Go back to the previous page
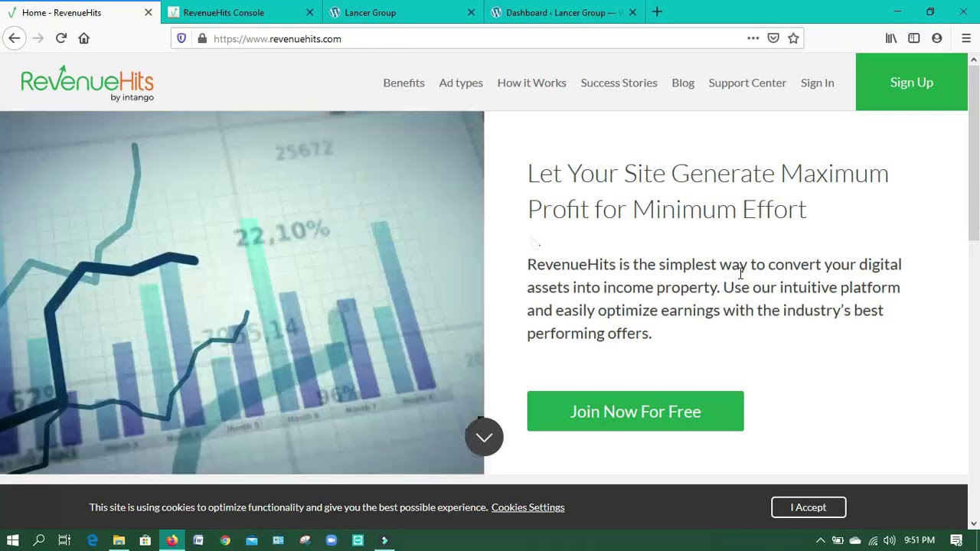Viewport: 980px width, 551px height. [14, 38]
